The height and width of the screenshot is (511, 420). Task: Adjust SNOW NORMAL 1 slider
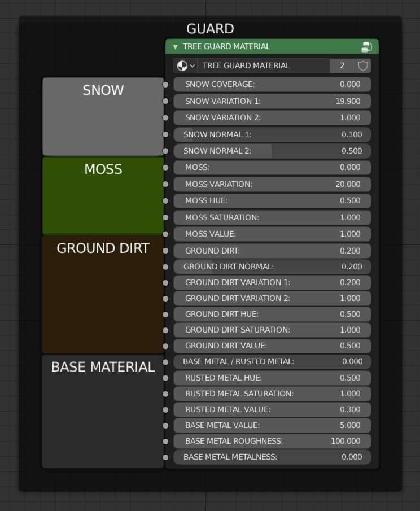[272, 134]
